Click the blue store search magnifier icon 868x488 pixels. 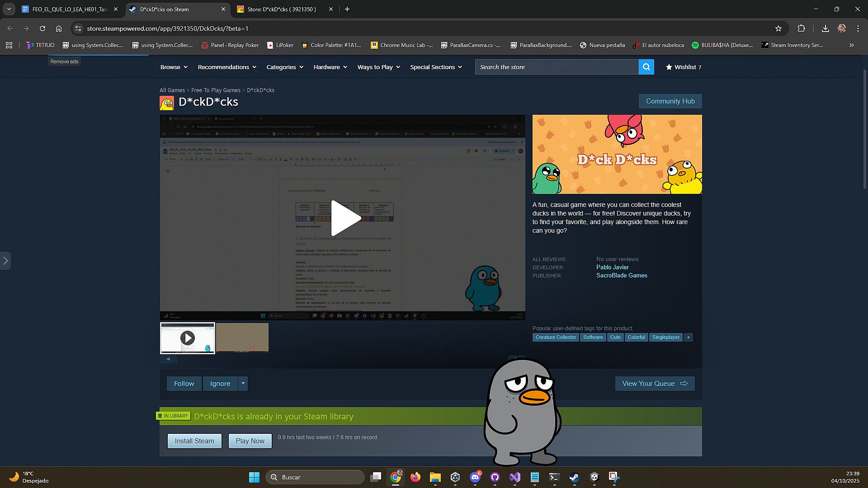tap(646, 67)
